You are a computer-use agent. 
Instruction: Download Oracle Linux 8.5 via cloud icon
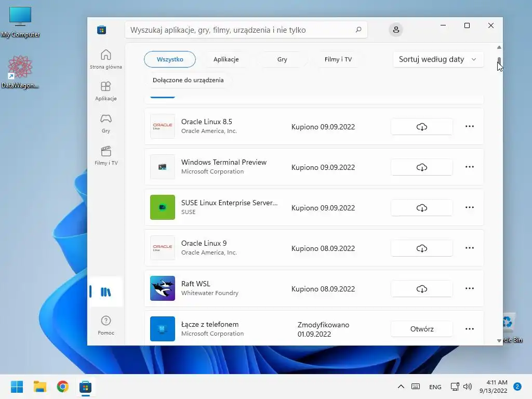[x=422, y=127]
